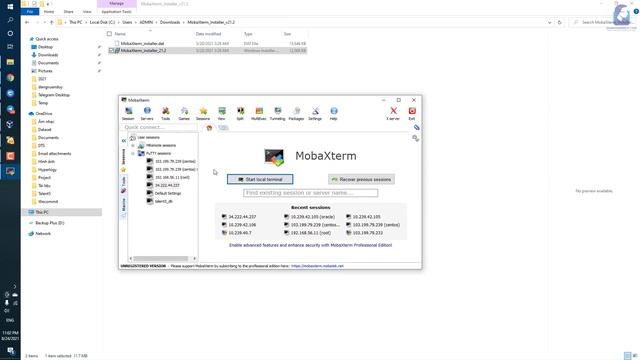
Task: Open the Packages toolbar icon
Action: click(296, 113)
